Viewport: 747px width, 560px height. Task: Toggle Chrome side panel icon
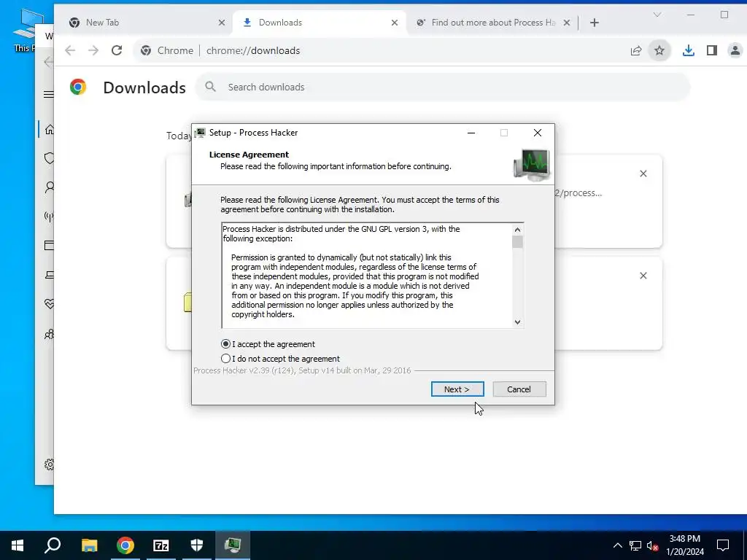pos(712,50)
